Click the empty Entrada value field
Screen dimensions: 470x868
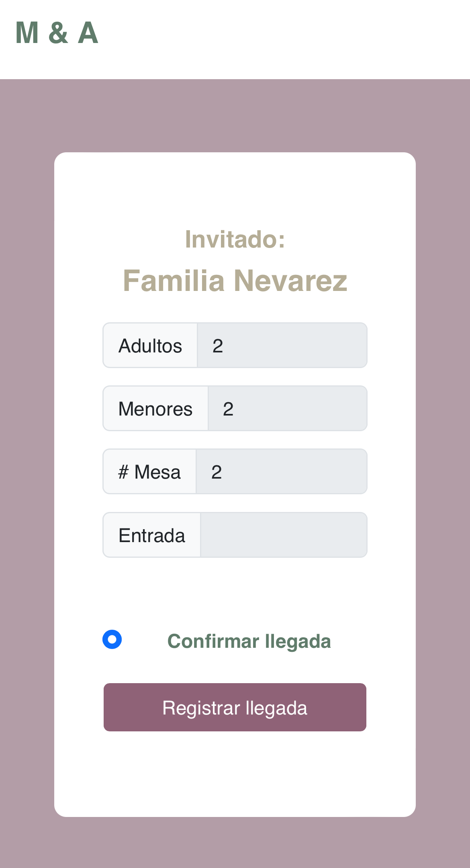[284, 535]
